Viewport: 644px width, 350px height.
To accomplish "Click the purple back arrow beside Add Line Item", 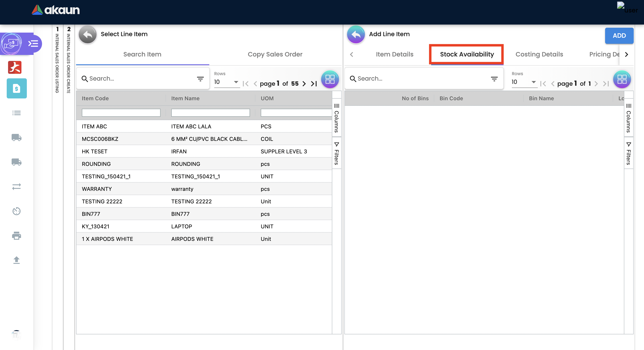I will click(x=356, y=34).
